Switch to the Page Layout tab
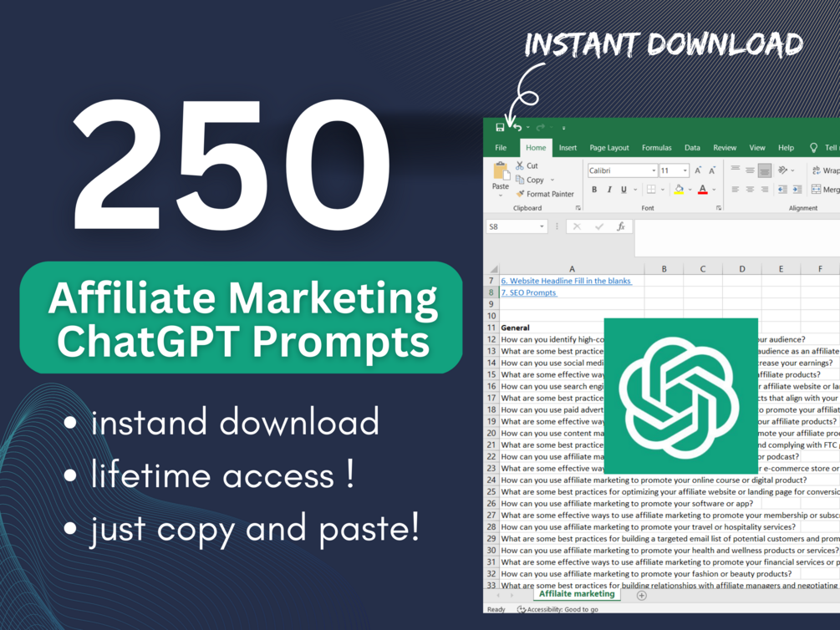This screenshot has width=840, height=630. click(609, 148)
